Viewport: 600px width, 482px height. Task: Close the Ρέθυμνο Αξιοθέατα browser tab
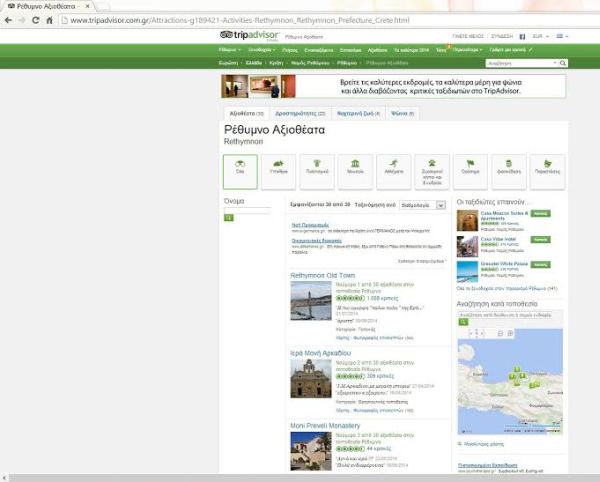(x=87, y=7)
